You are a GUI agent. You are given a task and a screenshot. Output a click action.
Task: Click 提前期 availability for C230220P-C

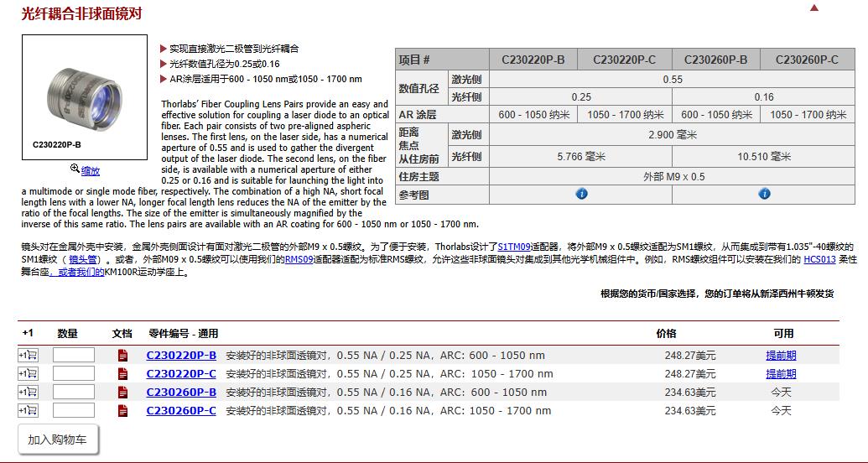pyautogui.click(x=781, y=374)
